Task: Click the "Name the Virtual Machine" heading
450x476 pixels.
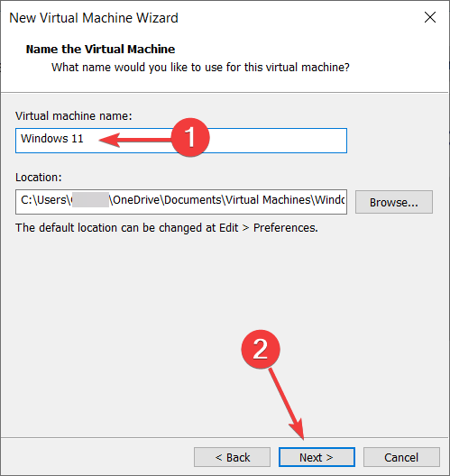Action: point(100,49)
